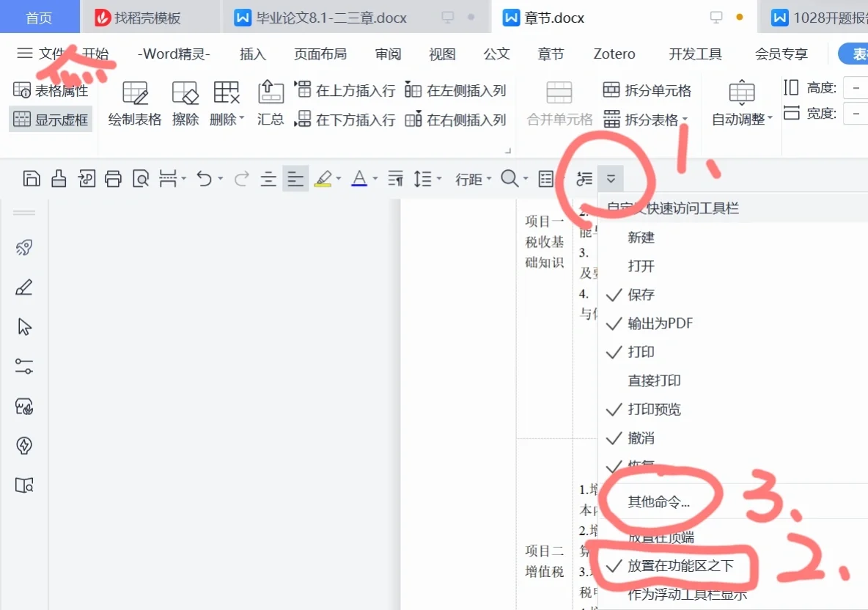868x610 pixels.
Task: Click the 绘制表格 drawing tool
Action: [x=134, y=103]
